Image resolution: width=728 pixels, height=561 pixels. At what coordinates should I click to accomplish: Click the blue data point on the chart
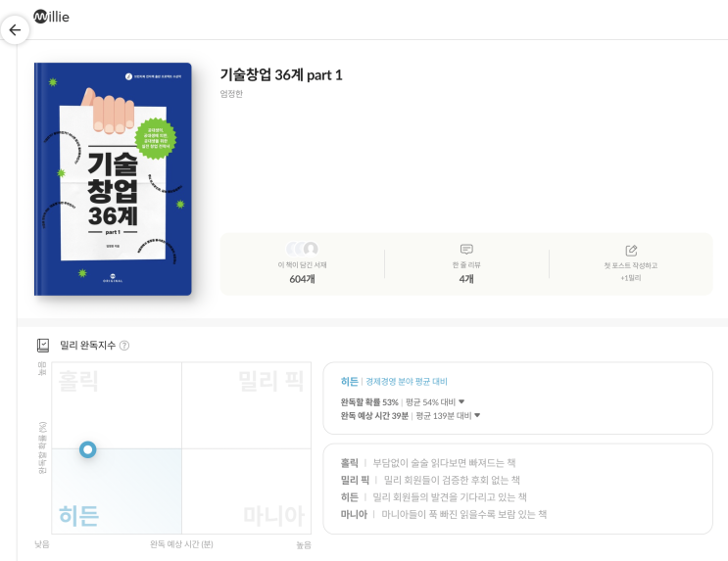point(88,449)
